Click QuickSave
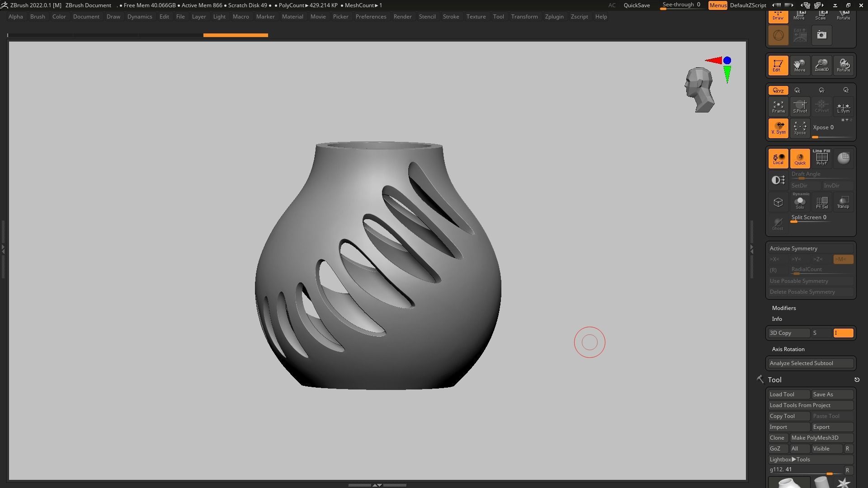The image size is (868, 488). [x=637, y=5]
